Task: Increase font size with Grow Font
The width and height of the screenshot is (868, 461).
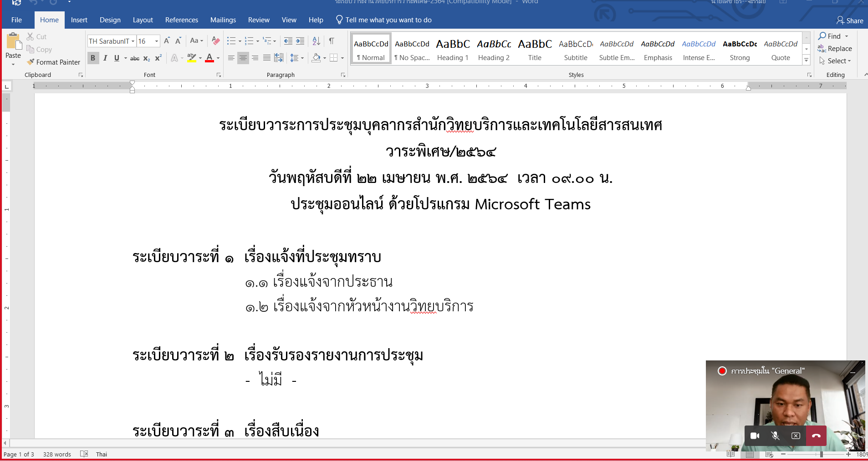Action: 167,41
